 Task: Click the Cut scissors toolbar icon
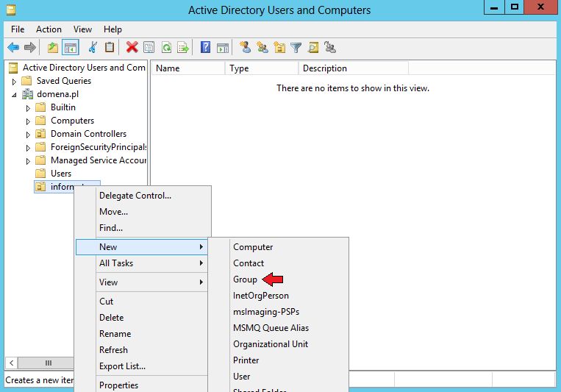click(x=93, y=47)
